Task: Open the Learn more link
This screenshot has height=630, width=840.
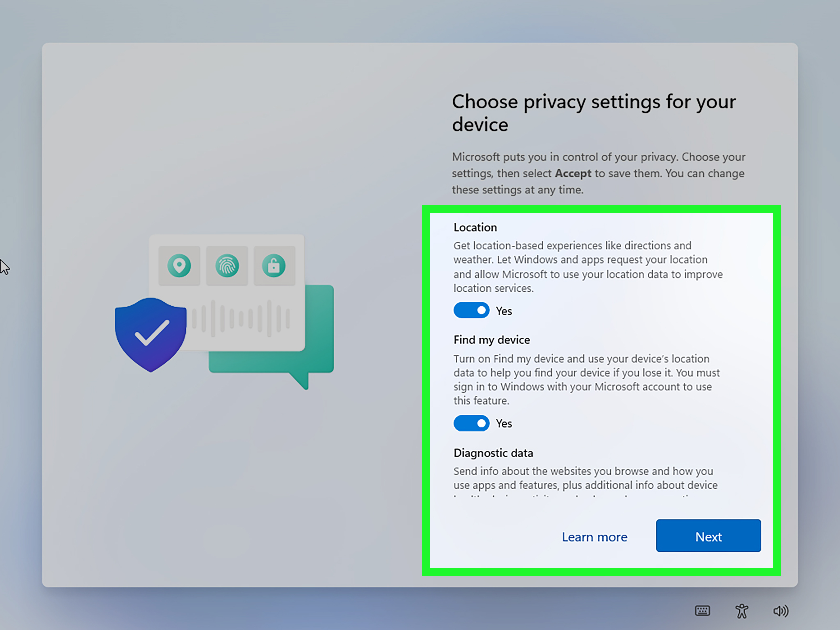Action: pos(594,537)
